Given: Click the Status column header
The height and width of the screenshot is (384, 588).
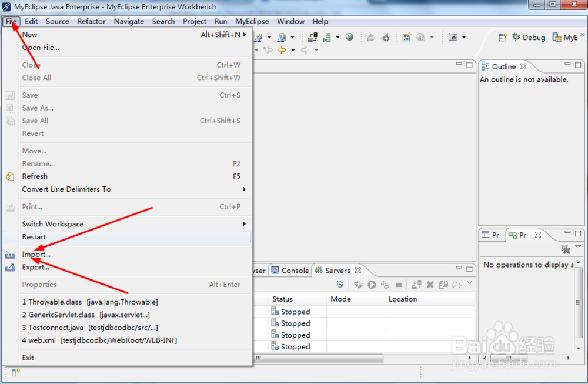Looking at the screenshot, I should 298,299.
